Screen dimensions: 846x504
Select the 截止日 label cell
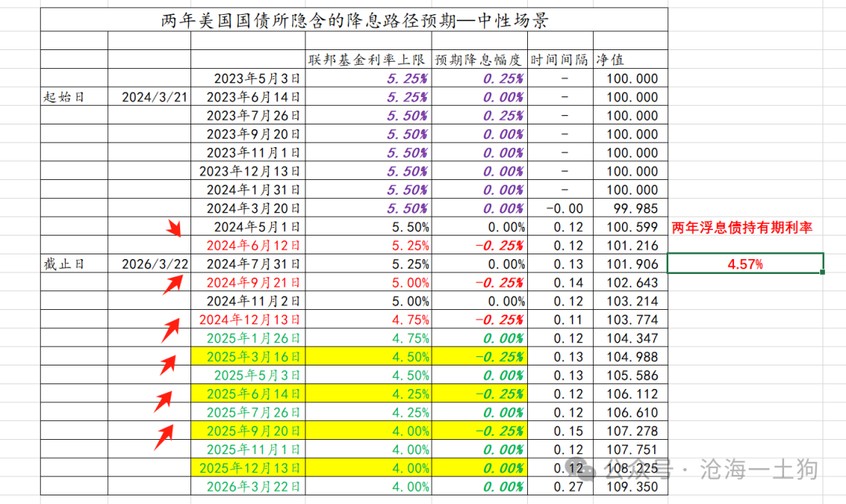pos(74,264)
